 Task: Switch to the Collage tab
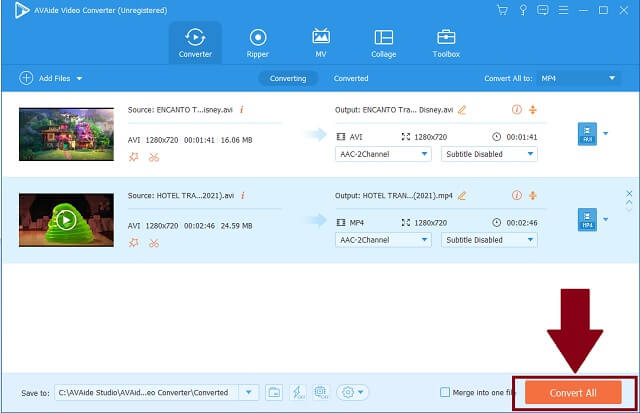(381, 42)
